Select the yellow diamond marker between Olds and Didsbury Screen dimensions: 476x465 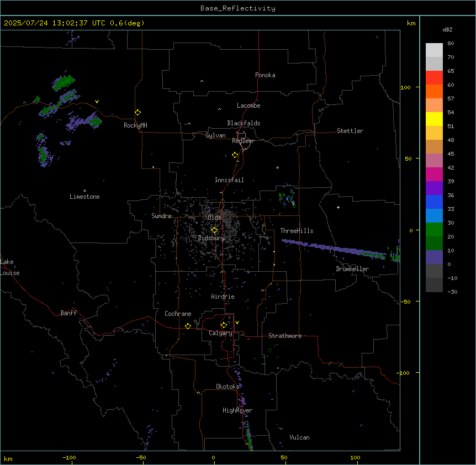(214, 230)
